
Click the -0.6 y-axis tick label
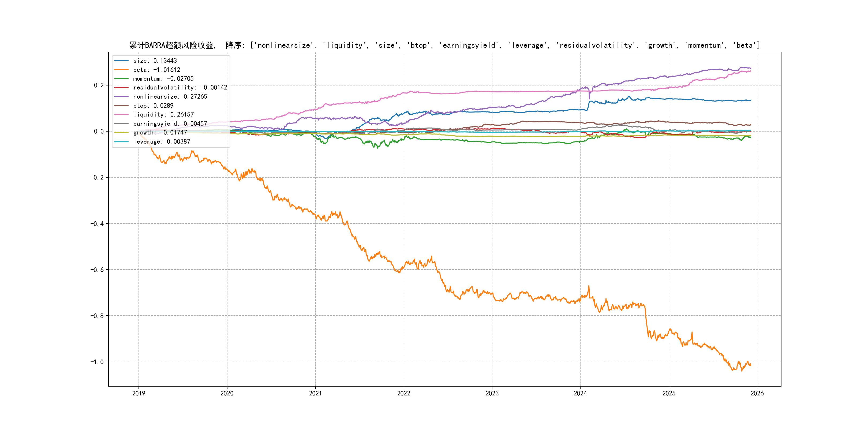tap(97, 270)
